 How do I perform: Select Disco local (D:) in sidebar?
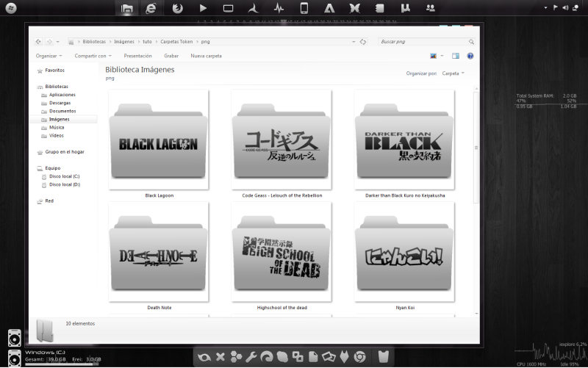[65, 184]
